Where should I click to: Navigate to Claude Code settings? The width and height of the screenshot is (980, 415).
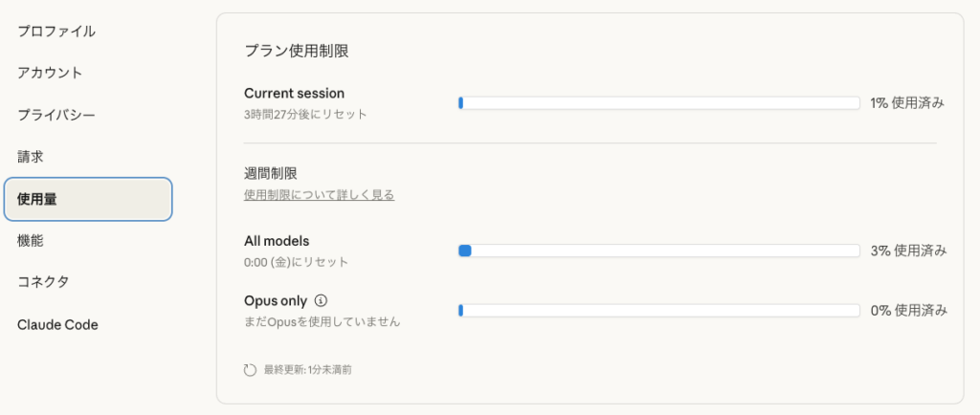click(57, 324)
